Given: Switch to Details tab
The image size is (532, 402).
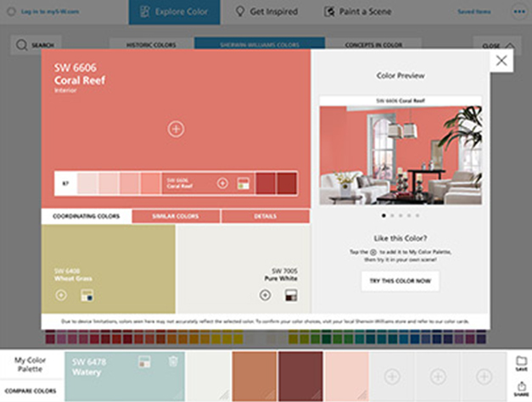Looking at the screenshot, I should click(x=266, y=216).
